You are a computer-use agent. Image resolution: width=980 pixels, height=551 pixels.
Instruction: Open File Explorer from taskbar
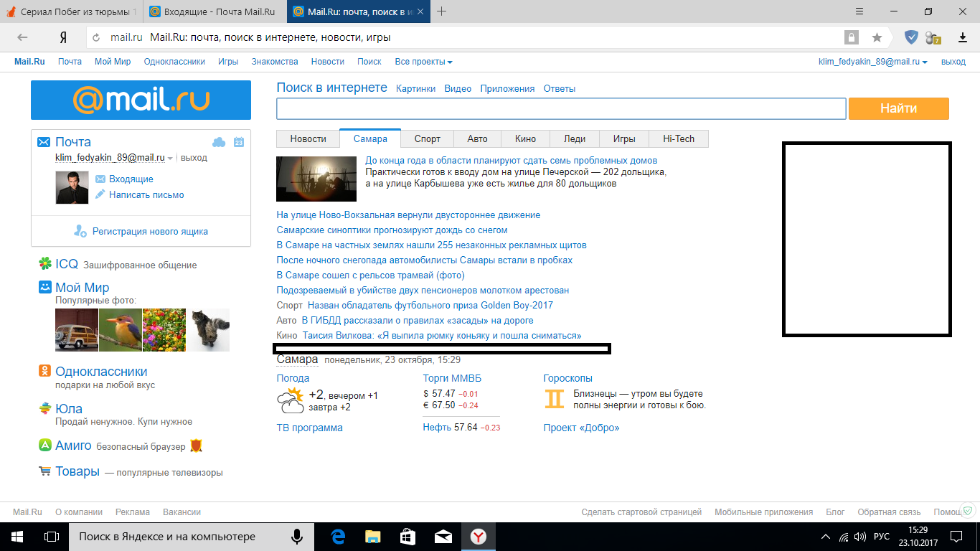click(x=372, y=537)
